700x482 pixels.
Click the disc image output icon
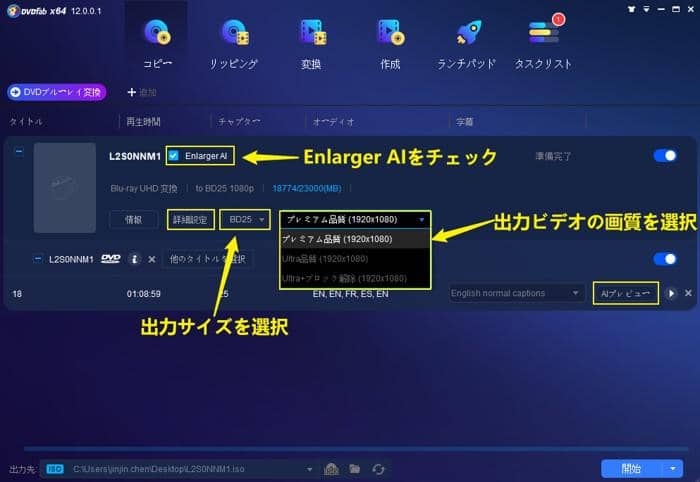click(331, 469)
